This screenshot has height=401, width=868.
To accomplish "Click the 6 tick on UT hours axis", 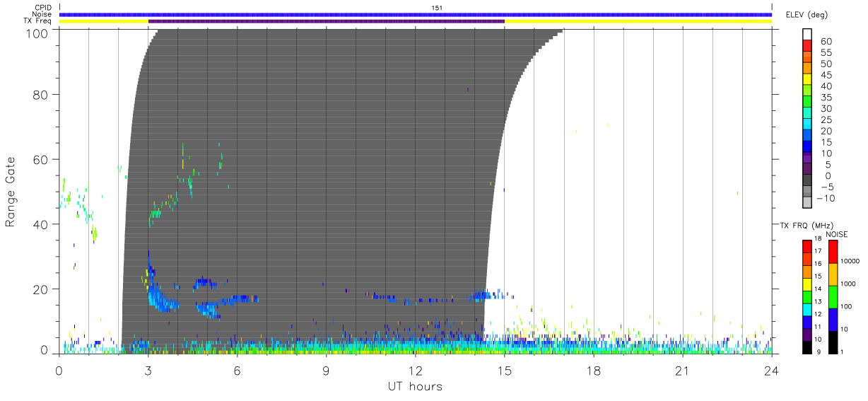I will (237, 371).
